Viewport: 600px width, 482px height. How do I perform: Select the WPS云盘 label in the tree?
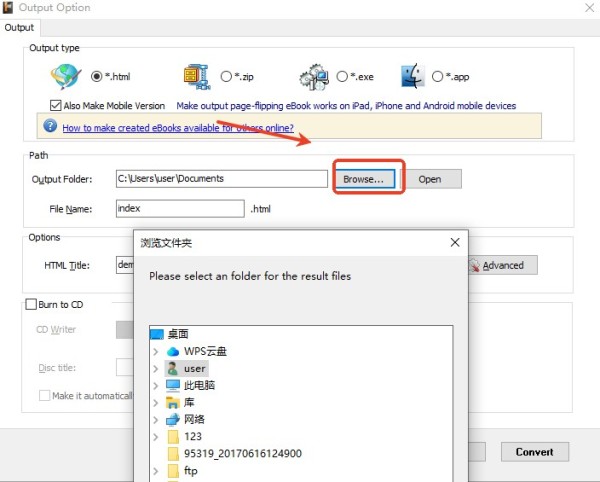tap(205, 351)
